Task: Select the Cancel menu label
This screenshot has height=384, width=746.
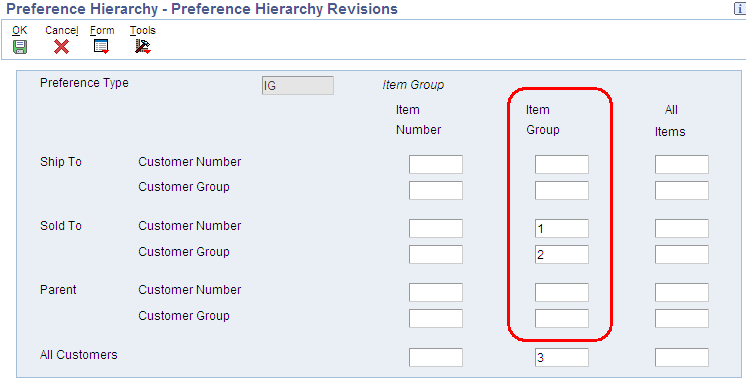Action: (x=62, y=30)
